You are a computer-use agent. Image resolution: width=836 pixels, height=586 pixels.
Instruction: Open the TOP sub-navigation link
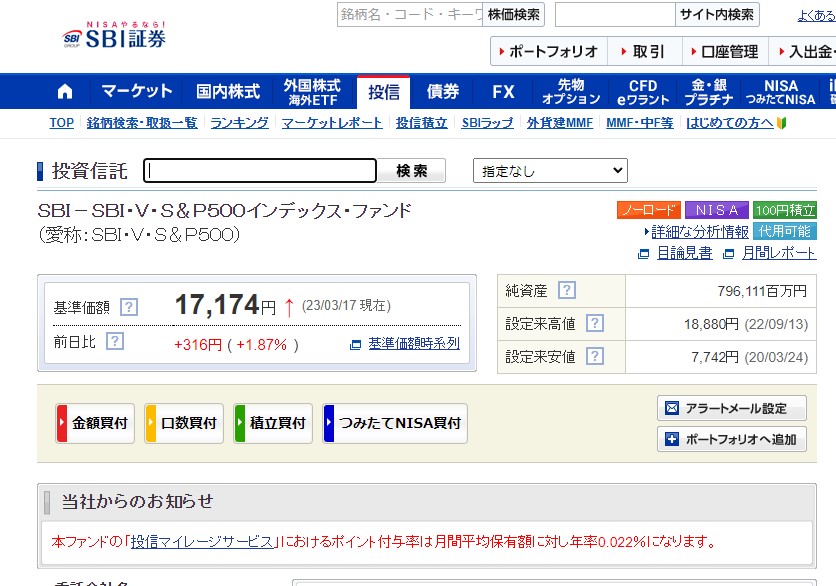click(62, 123)
